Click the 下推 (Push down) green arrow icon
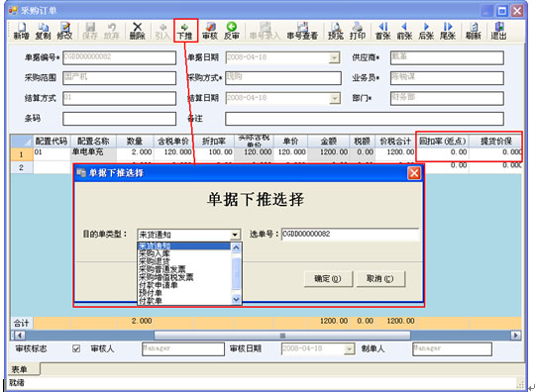Viewport: 536px width, 392px height. click(185, 31)
